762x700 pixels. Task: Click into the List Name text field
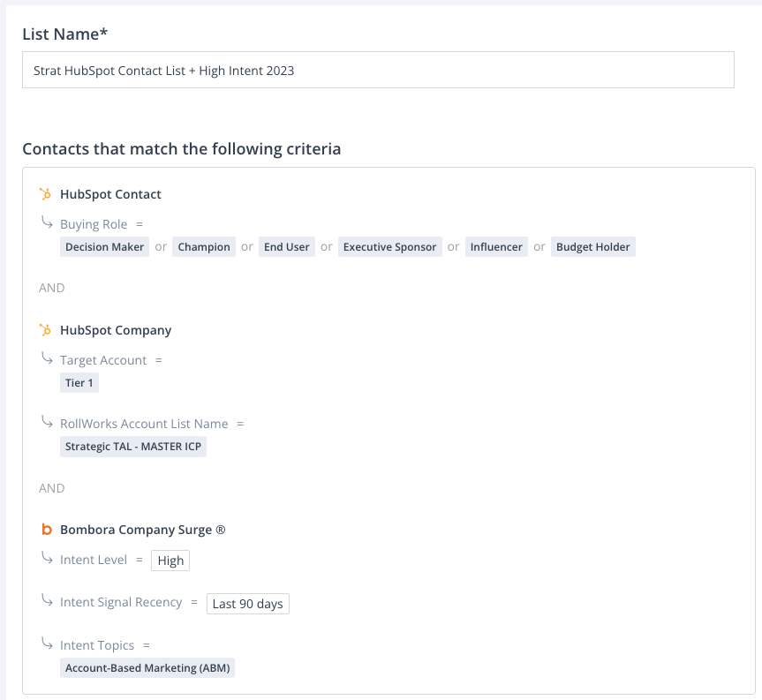378,71
